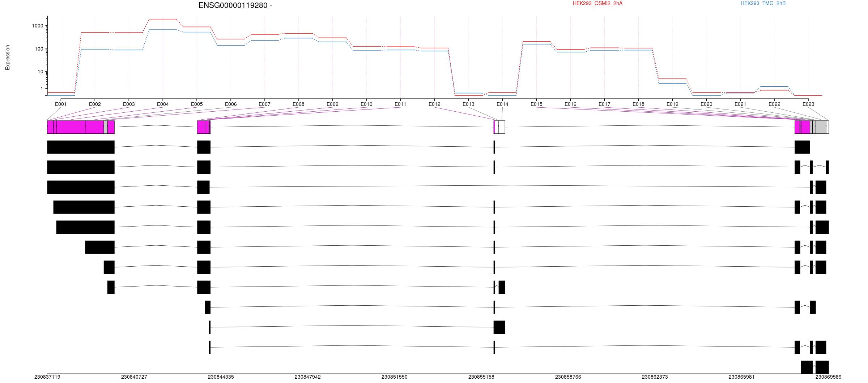Image resolution: width=868 pixels, height=383 pixels.
Task: Click exon label E009
Action: click(332, 104)
